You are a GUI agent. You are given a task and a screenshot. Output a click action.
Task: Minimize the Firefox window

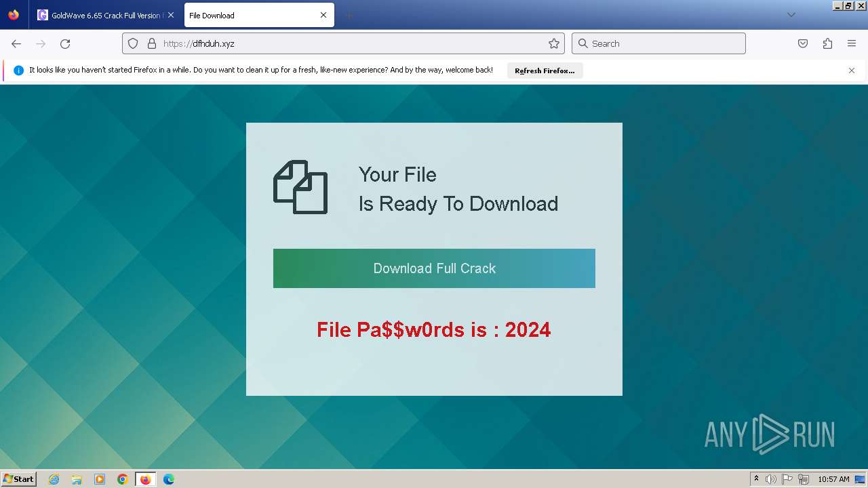[837, 5]
